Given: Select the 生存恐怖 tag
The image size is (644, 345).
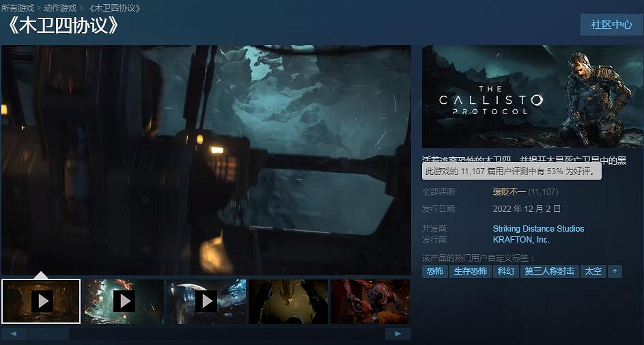Looking at the screenshot, I should tap(471, 271).
